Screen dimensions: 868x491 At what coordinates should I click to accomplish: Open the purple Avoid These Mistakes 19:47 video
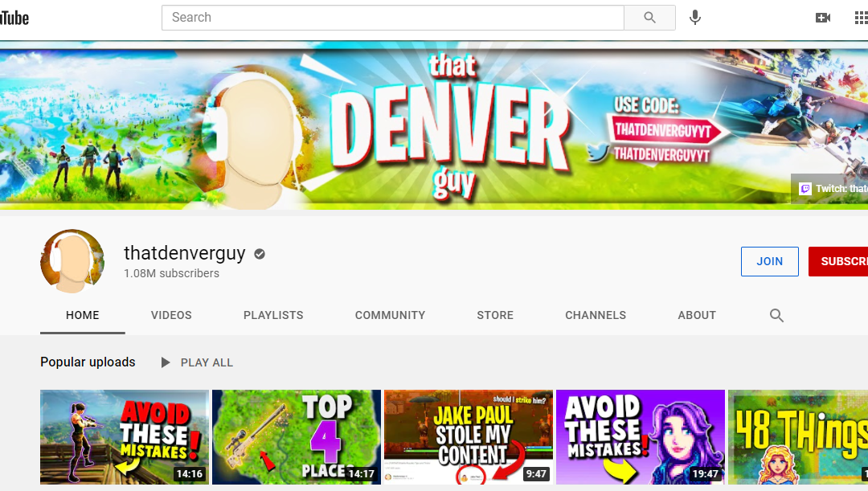pos(641,437)
